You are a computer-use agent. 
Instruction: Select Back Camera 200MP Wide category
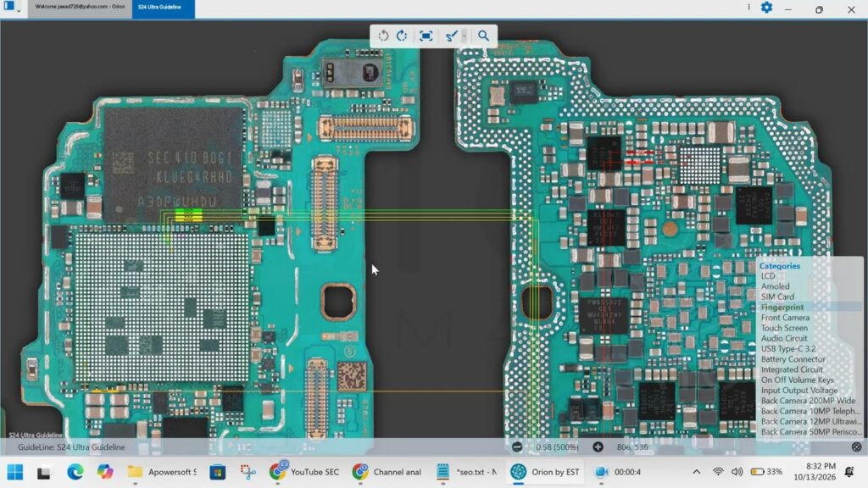tap(808, 401)
